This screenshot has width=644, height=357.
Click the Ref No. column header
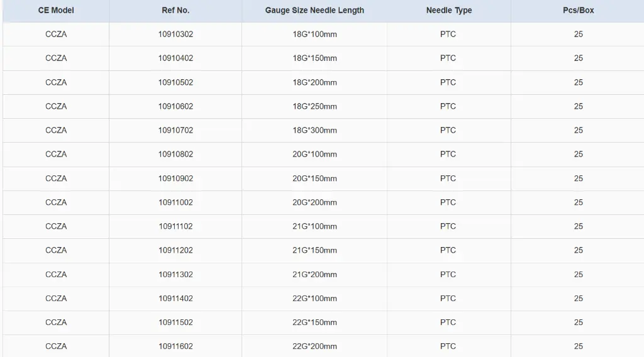click(175, 11)
